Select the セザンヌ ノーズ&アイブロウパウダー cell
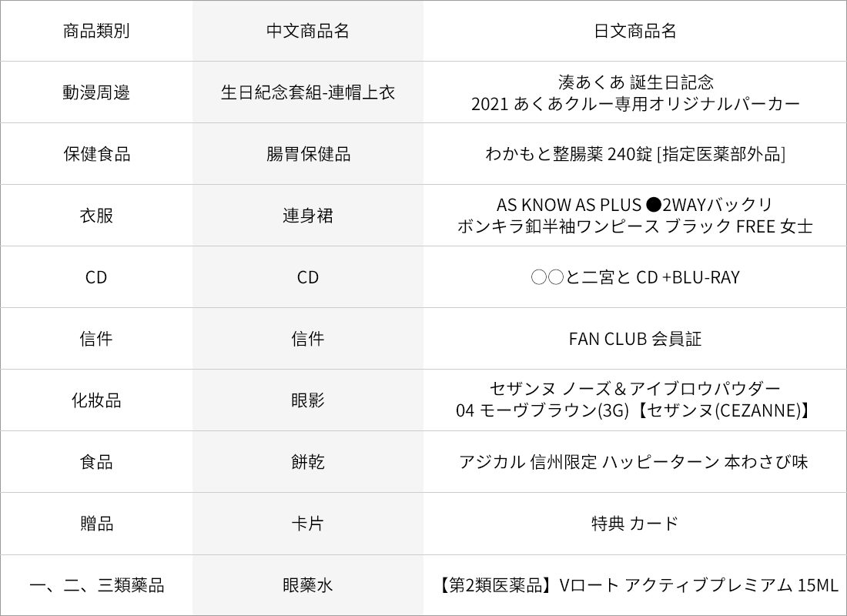Screen dimensions: 847x616 click(634, 400)
